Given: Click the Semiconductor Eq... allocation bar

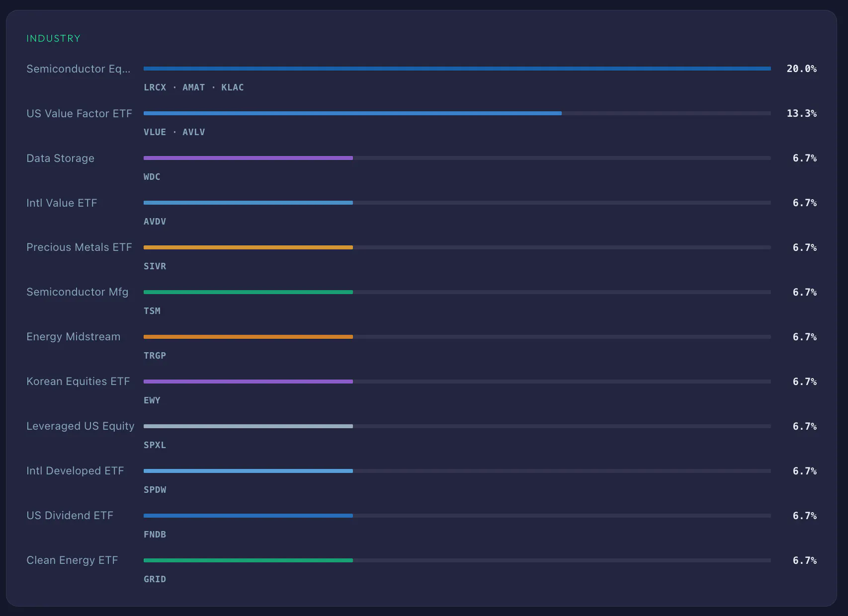Looking at the screenshot, I should [x=457, y=69].
